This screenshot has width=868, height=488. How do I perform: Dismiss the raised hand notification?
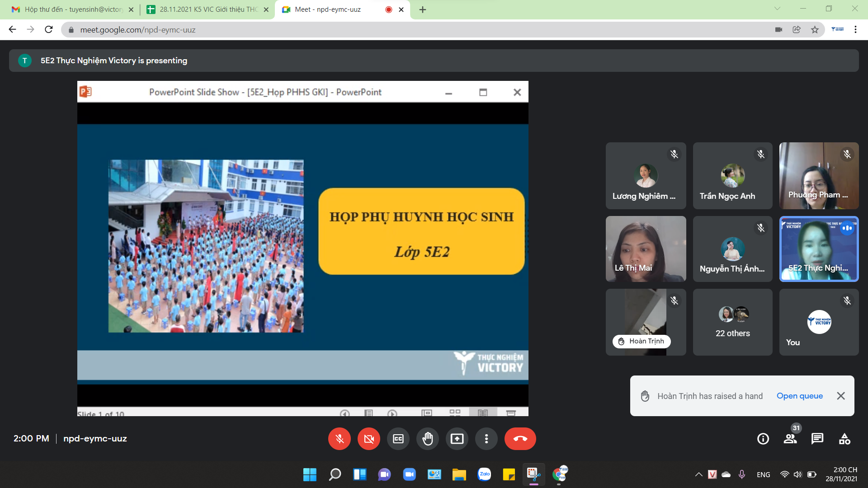point(841,396)
